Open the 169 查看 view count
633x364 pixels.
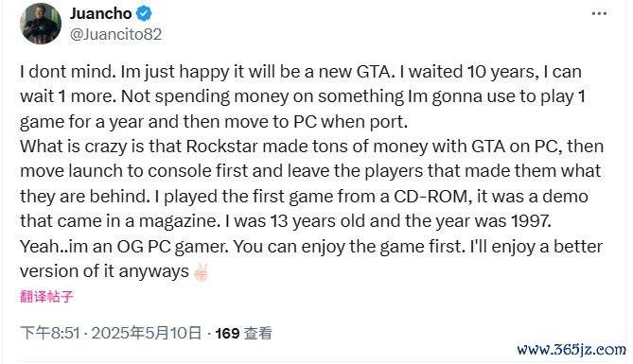(243, 334)
